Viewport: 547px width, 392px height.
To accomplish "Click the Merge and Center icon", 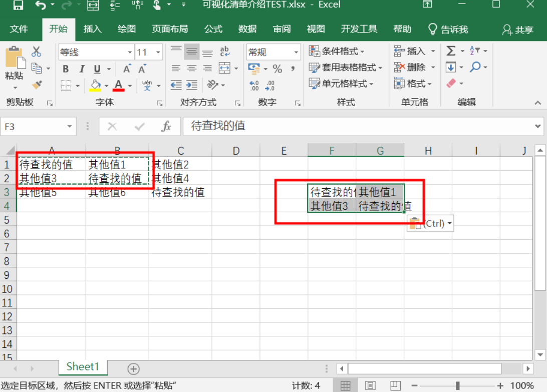I will click(224, 68).
